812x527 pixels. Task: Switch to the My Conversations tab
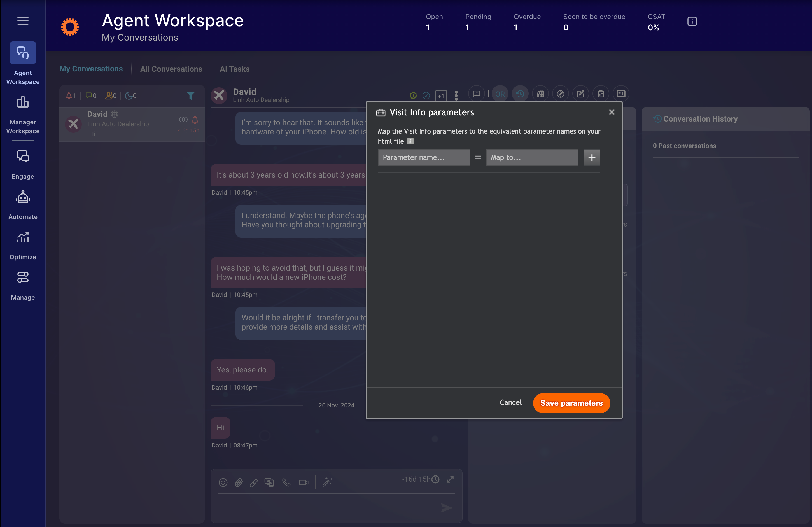coord(91,69)
